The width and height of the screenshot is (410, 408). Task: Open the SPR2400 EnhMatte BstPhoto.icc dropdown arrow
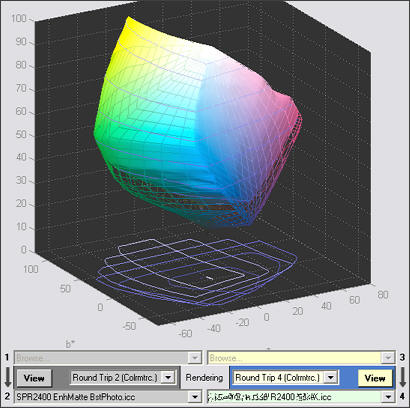coord(195,397)
